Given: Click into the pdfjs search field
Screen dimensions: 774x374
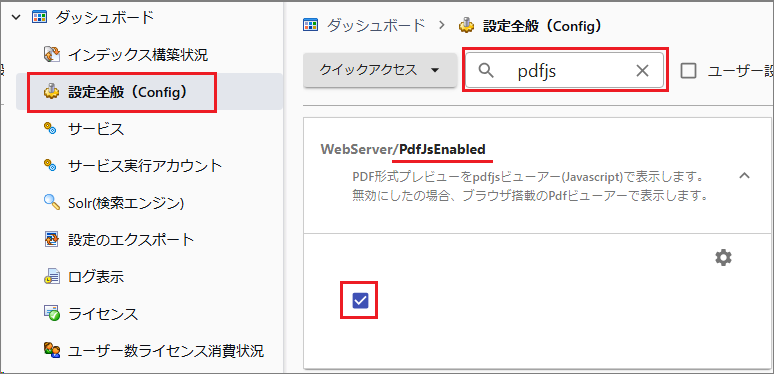Looking at the screenshot, I should 565,71.
